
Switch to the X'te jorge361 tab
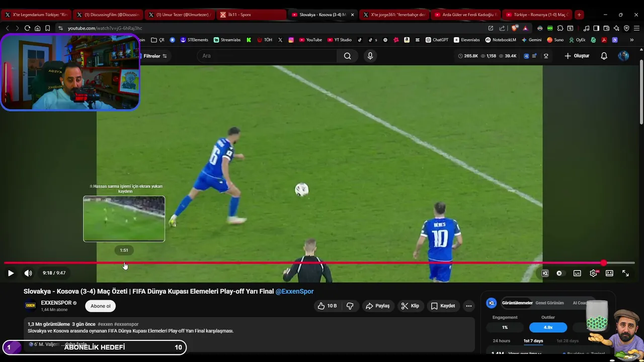coord(394,15)
